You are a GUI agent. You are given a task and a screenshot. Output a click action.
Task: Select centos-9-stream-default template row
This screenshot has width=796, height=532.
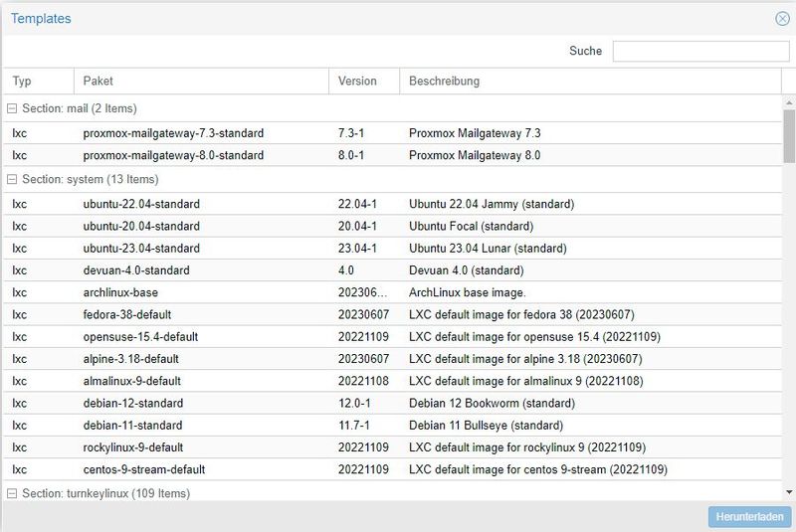[x=392, y=469]
